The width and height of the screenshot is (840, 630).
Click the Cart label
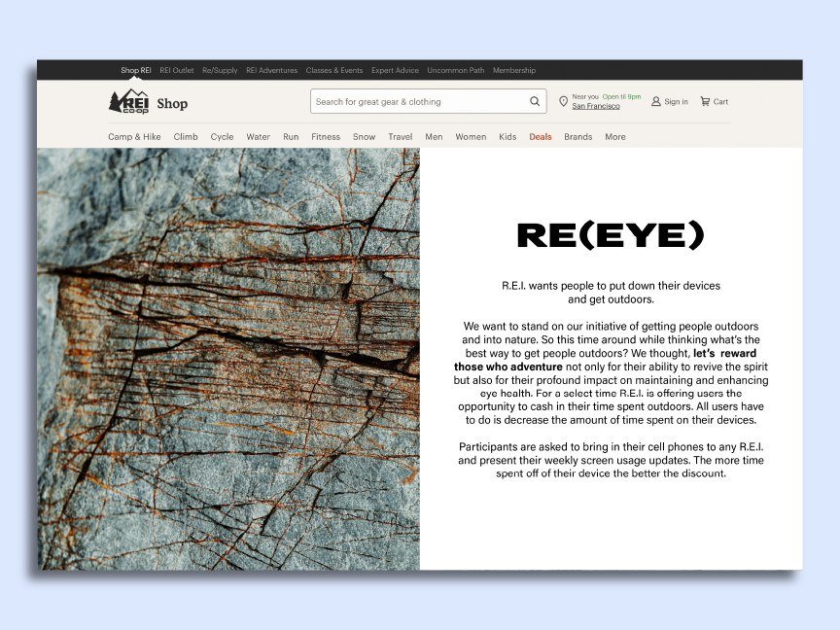720,101
